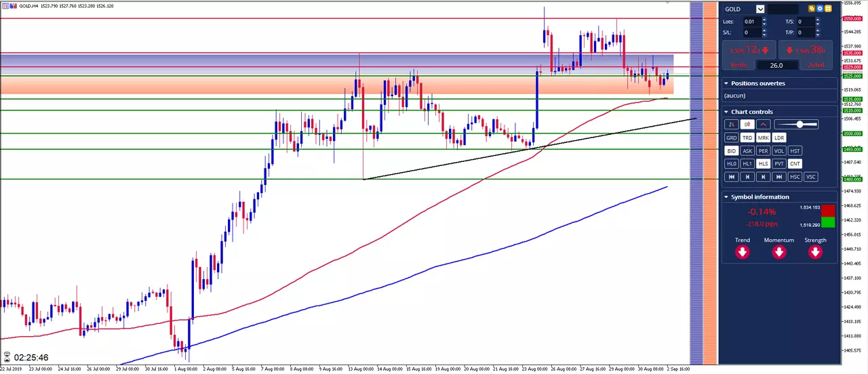Toggle the HL0 option

(731, 164)
